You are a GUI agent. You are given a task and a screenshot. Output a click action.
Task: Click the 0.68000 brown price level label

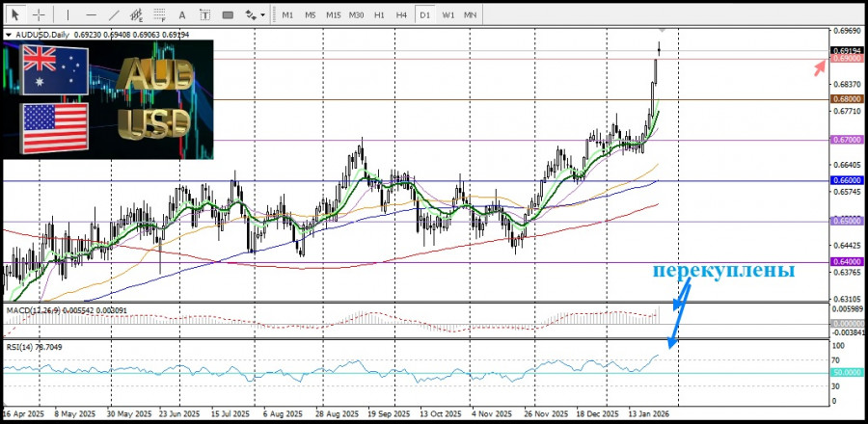coord(845,99)
